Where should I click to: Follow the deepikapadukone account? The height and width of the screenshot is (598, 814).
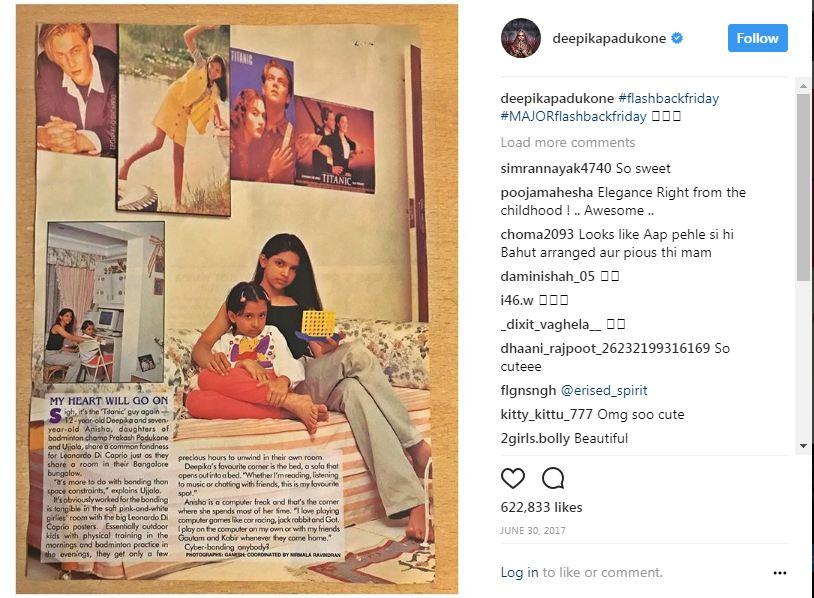coord(757,38)
